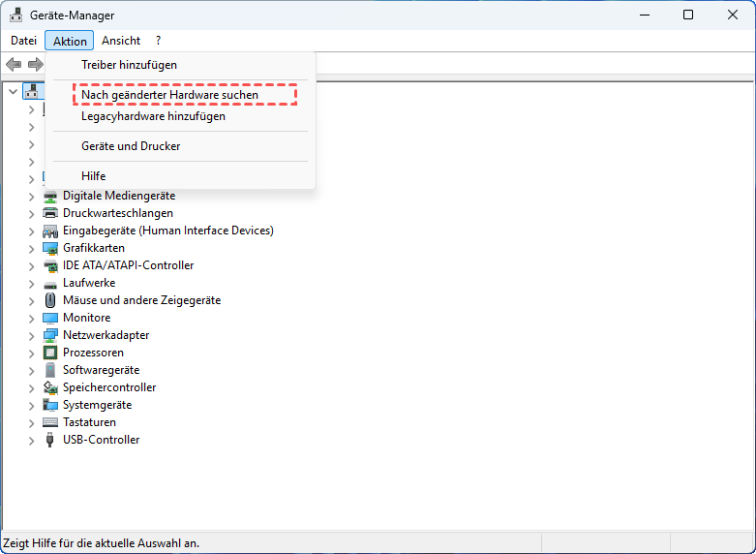Expand Eingabegeräte (Human Interface Devices)
This screenshot has width=756, height=554.
coord(31,231)
